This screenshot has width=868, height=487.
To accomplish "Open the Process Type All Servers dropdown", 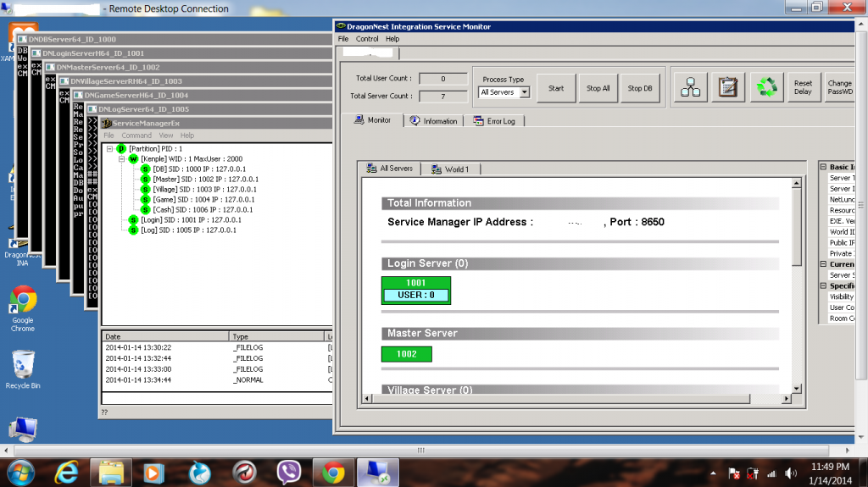I will coord(524,92).
